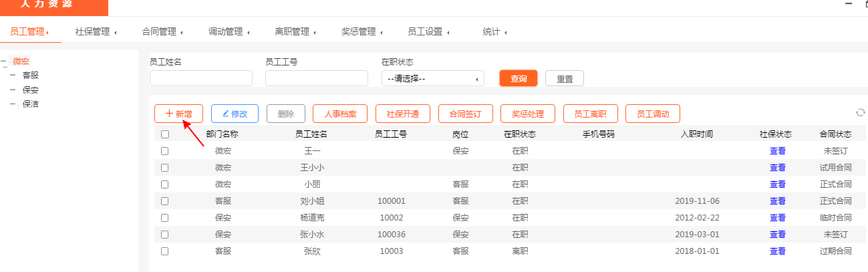This screenshot has width=868, height=272.
Task: Select the 客服 department in the tree
Action: pyautogui.click(x=30, y=76)
